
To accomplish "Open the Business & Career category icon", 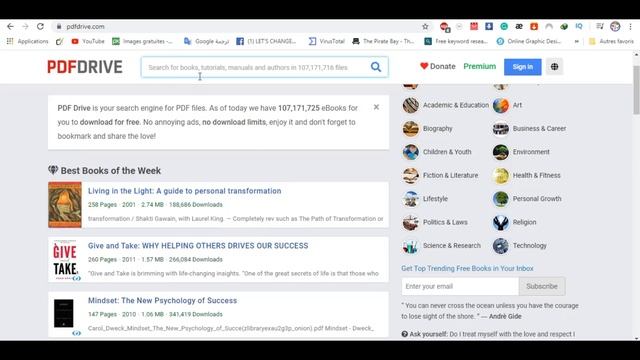I will (500, 129).
